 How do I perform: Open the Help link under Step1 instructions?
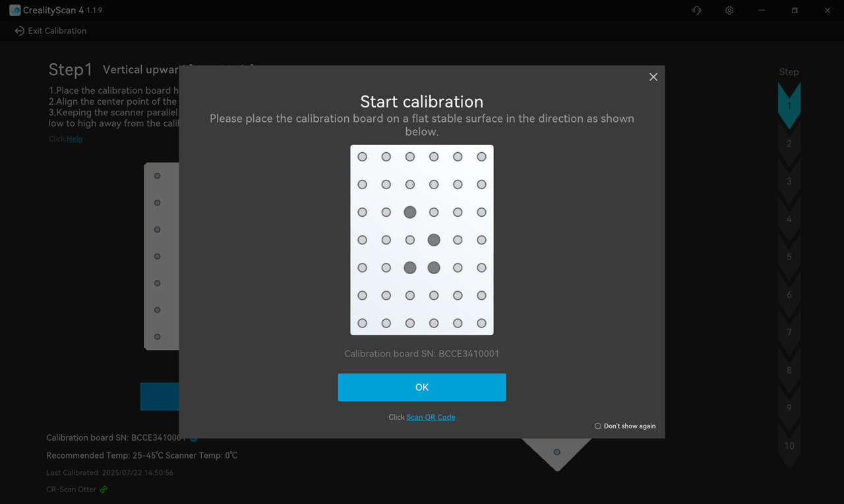click(x=75, y=139)
